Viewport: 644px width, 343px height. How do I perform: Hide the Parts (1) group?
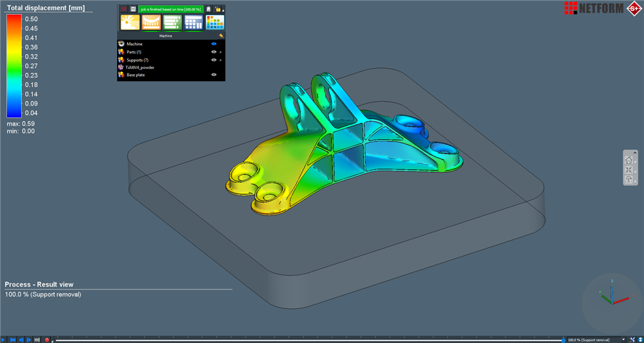tap(214, 51)
